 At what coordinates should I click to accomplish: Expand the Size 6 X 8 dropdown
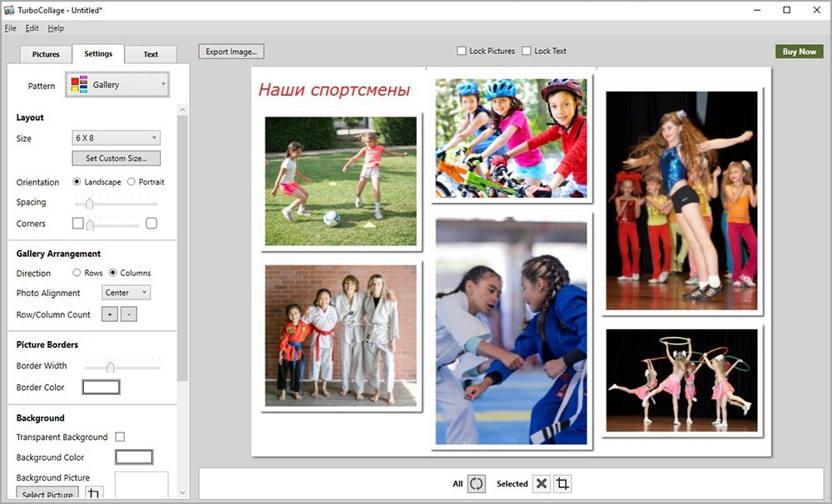click(x=116, y=138)
